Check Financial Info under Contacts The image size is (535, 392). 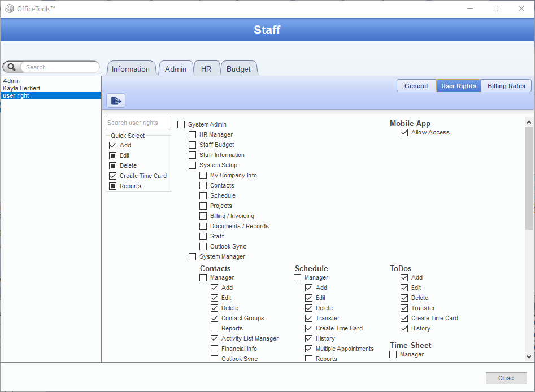(214, 349)
